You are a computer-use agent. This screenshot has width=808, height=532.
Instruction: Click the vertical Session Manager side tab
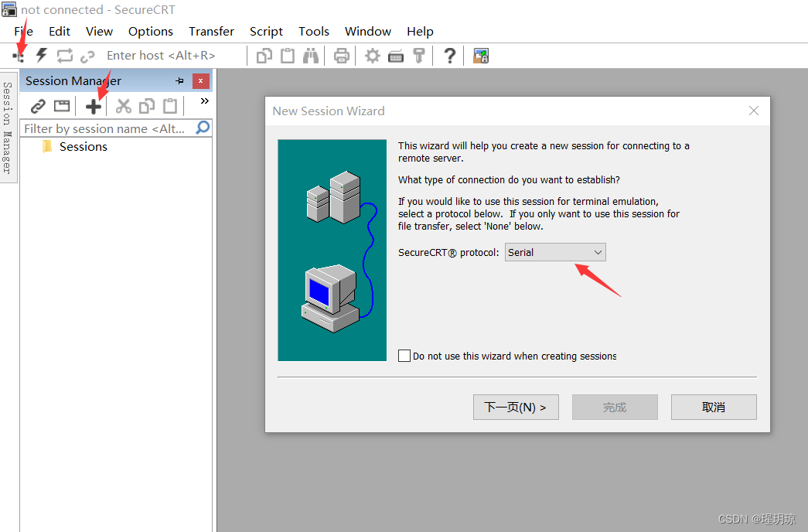click(x=7, y=128)
